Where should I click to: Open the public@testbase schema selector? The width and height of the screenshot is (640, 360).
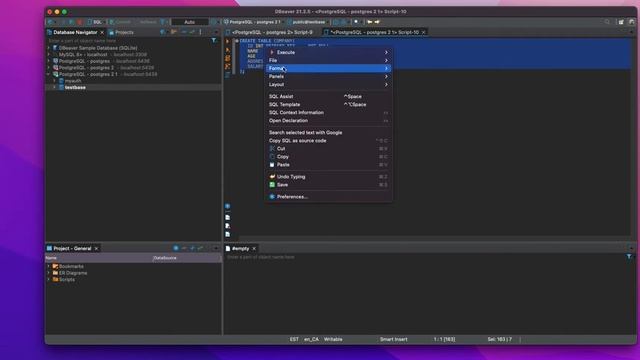[307, 22]
